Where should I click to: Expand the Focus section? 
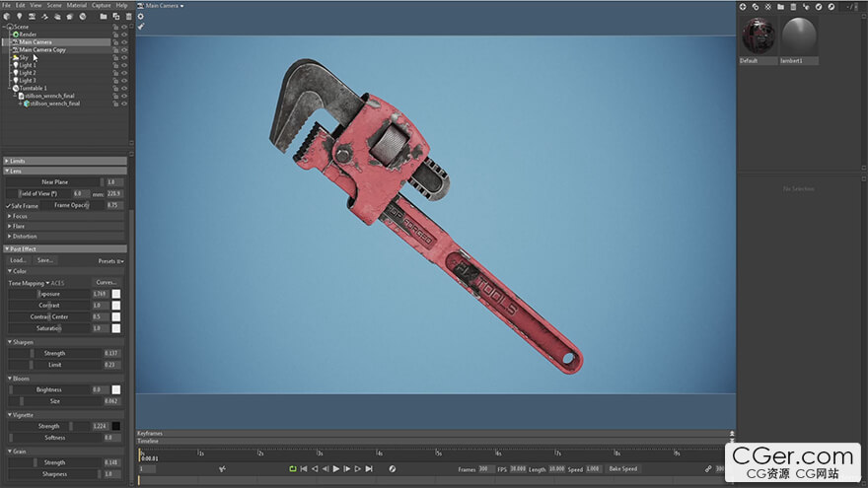pos(20,216)
